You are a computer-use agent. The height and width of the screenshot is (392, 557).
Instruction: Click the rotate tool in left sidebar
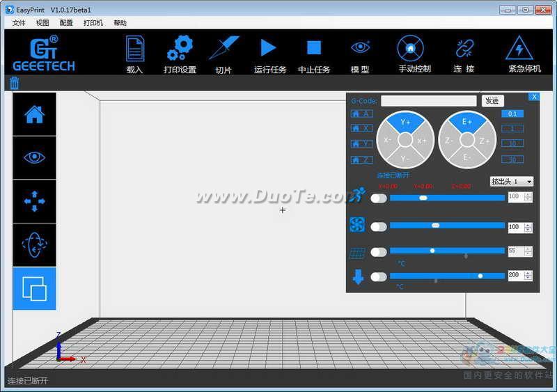point(34,244)
